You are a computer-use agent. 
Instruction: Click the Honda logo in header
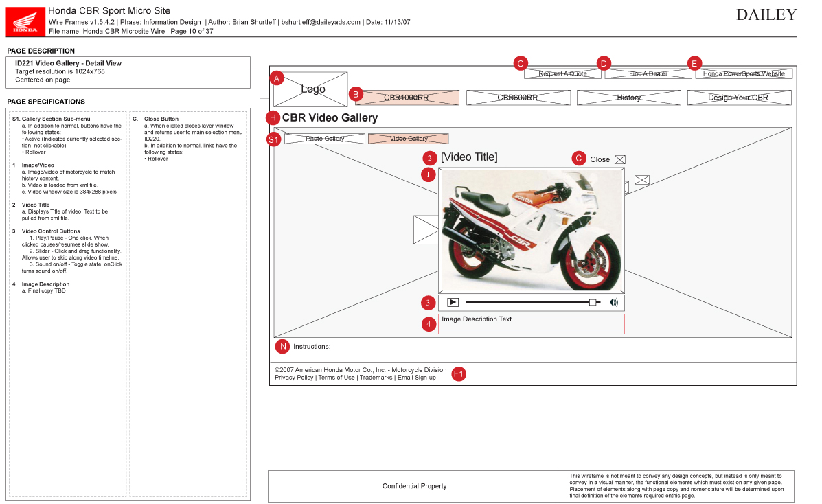tap(26, 21)
